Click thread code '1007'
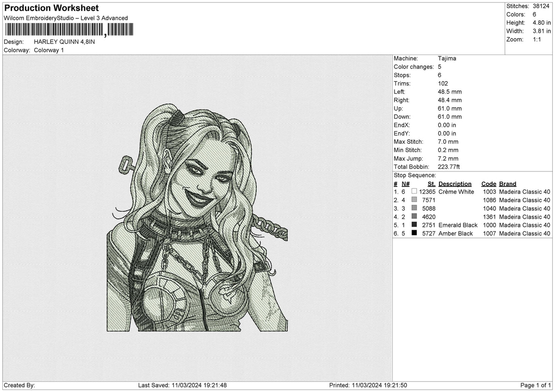 (489, 233)
